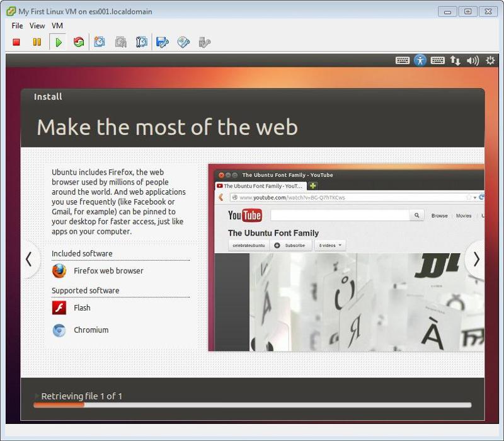The image size is (504, 441).
Task: Click the VMware console icon in title bar
Action: [x=11, y=11]
